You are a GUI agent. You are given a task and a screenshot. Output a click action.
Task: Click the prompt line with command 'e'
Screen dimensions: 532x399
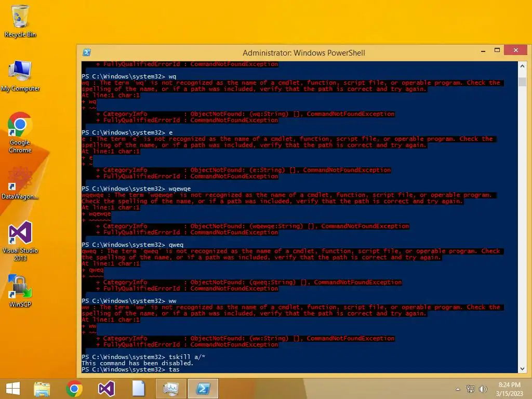point(127,132)
